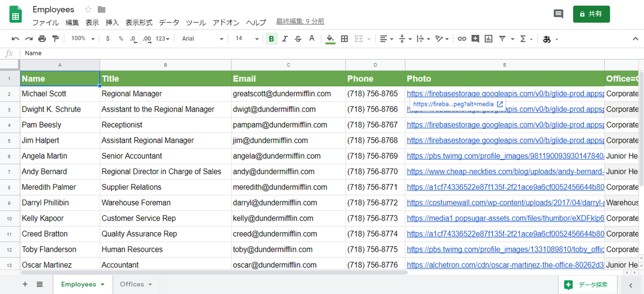Open the comments history icon
The width and height of the screenshot is (644, 294).
(559, 14)
